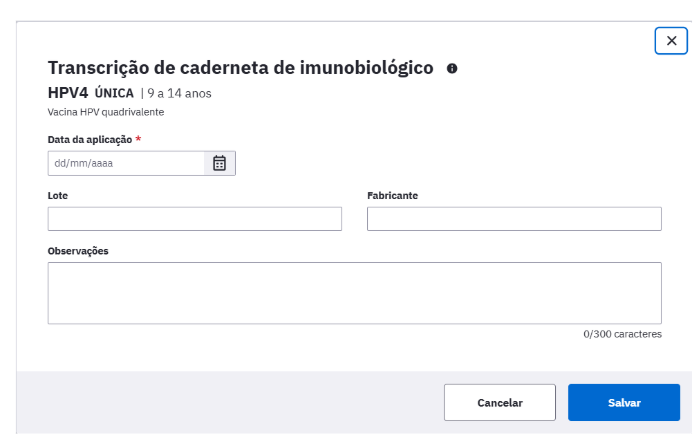Click the 'Vacina HPV quadrivalente' description
This screenshot has width=695, height=436.
coord(106,112)
